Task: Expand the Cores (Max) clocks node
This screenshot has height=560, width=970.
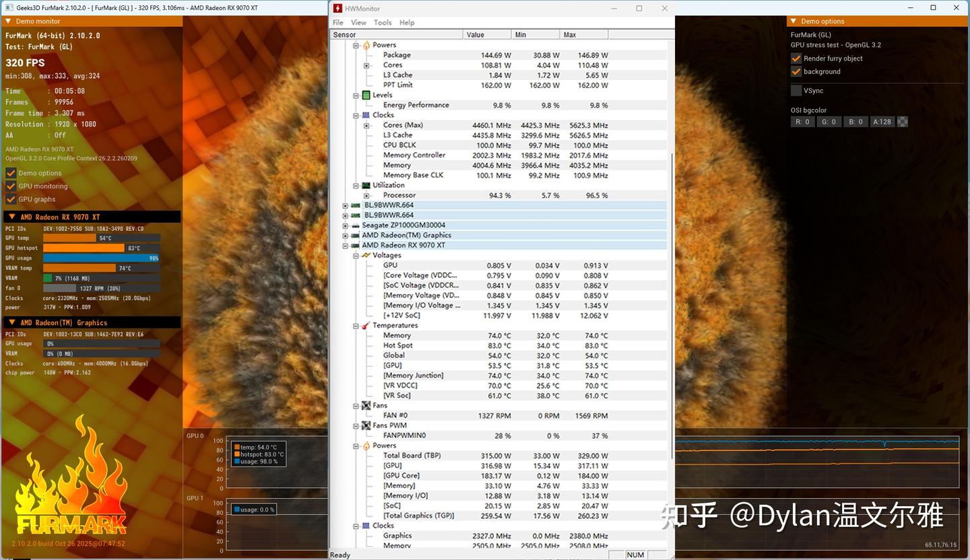Action: pos(366,125)
